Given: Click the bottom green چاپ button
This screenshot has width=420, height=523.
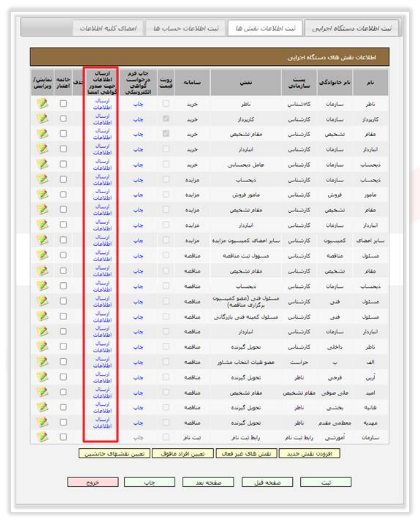Looking at the screenshot, I should point(149,482).
